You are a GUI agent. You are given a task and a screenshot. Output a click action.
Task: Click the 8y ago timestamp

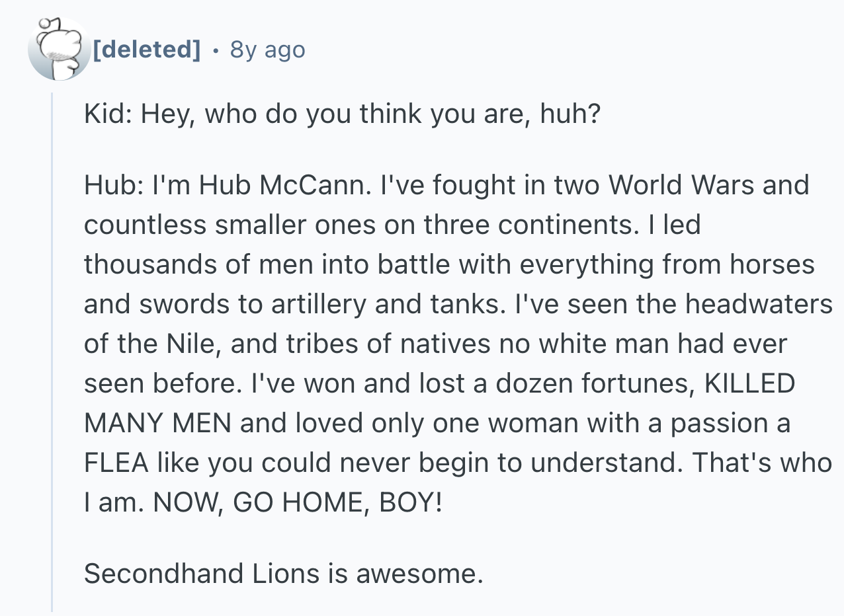click(267, 49)
